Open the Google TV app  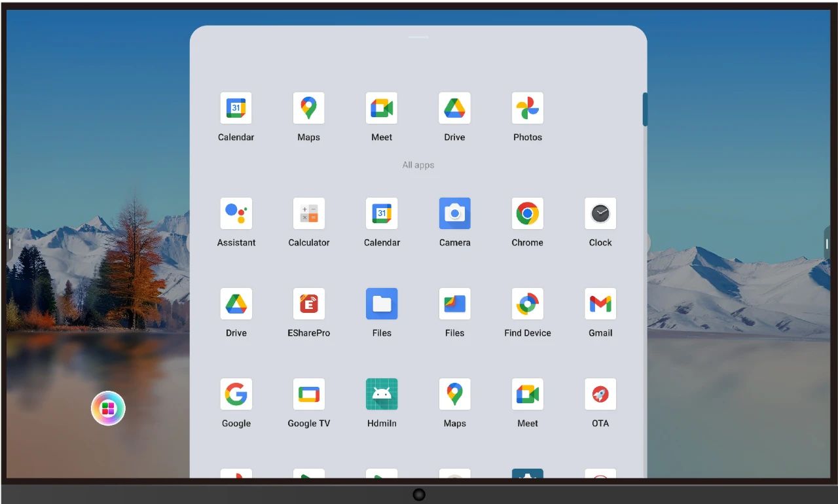pos(308,394)
